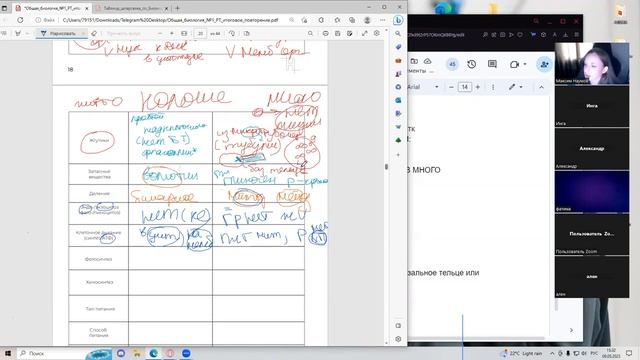Open the search icon in dark window

coord(536,21)
